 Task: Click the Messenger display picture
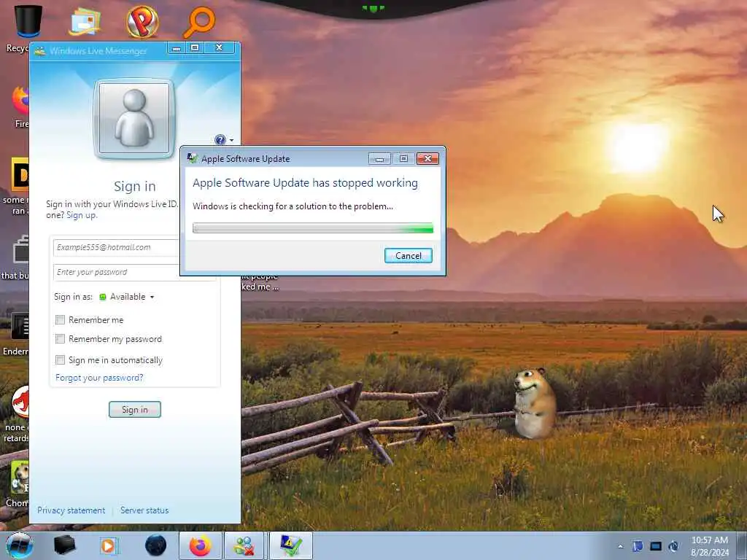point(134,118)
